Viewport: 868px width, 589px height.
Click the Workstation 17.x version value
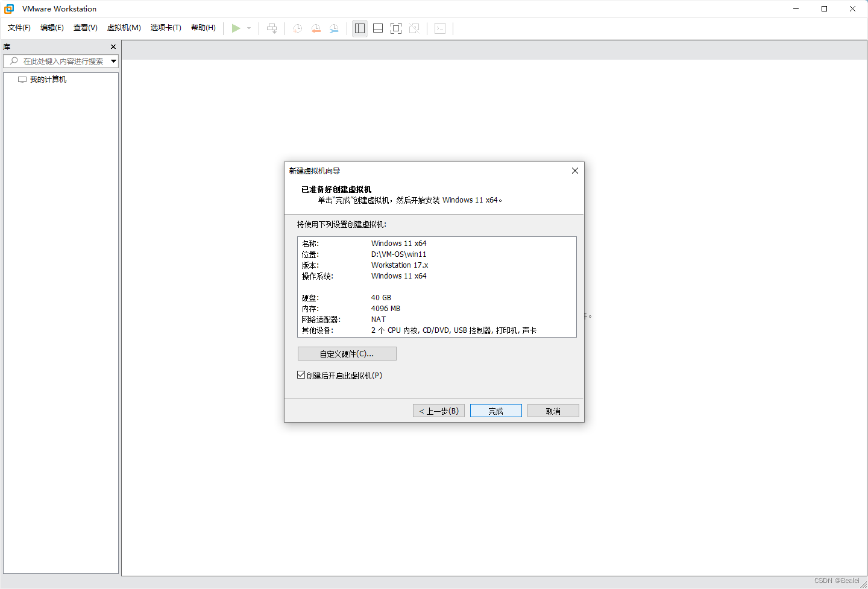[x=400, y=265]
